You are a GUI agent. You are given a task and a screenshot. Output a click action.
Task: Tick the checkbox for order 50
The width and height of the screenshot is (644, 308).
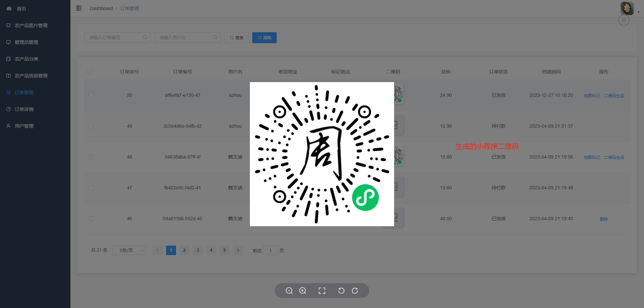pos(91,95)
